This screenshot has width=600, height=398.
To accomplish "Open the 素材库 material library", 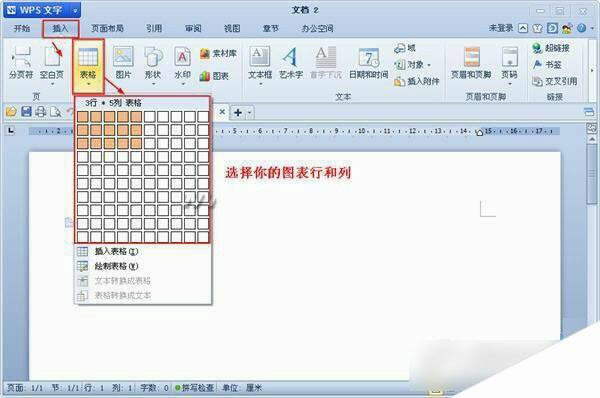I will tap(218, 53).
